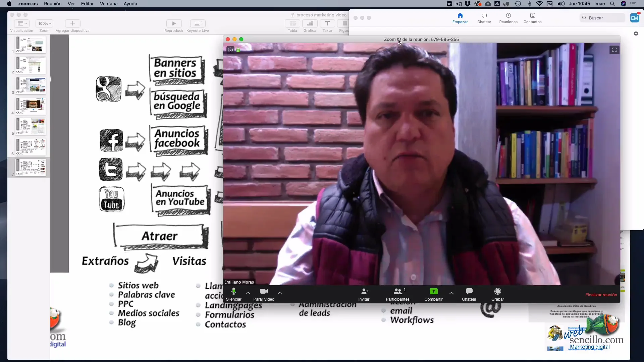Expand audio options arrow beside Silenciar

248,293
